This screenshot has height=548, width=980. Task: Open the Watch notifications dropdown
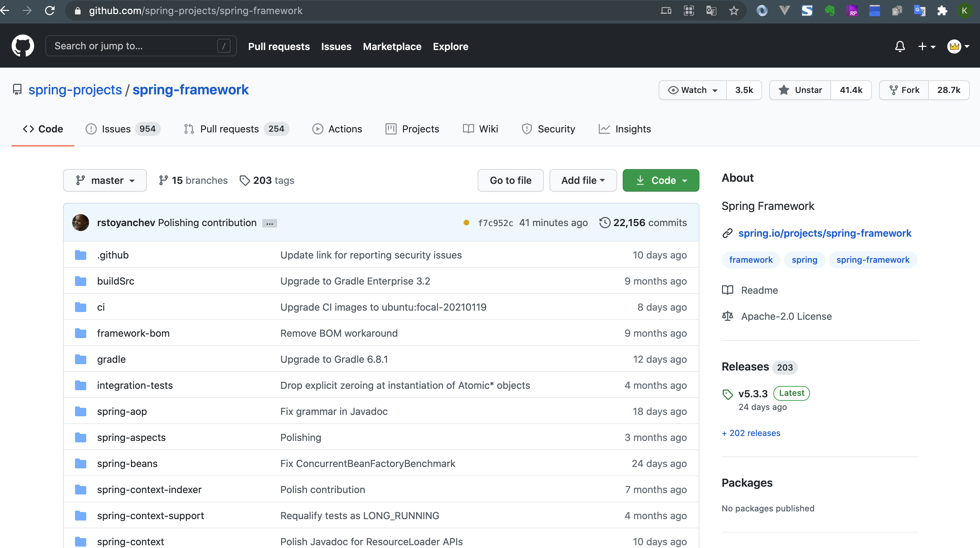pos(693,90)
